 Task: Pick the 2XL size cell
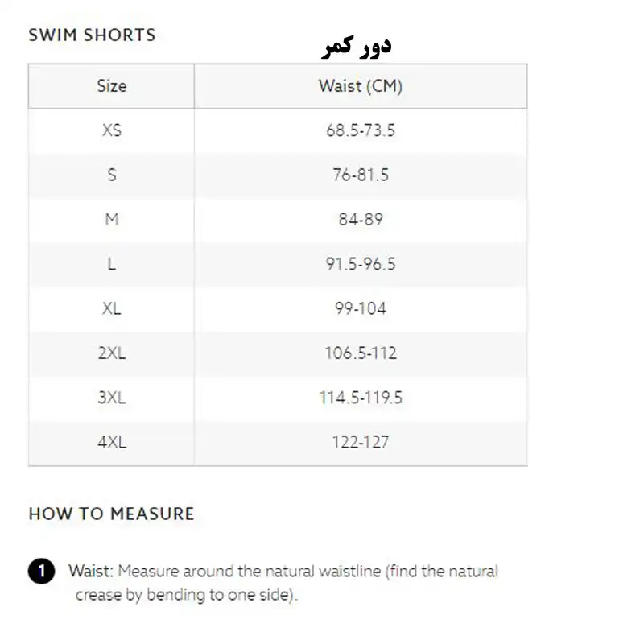(111, 353)
